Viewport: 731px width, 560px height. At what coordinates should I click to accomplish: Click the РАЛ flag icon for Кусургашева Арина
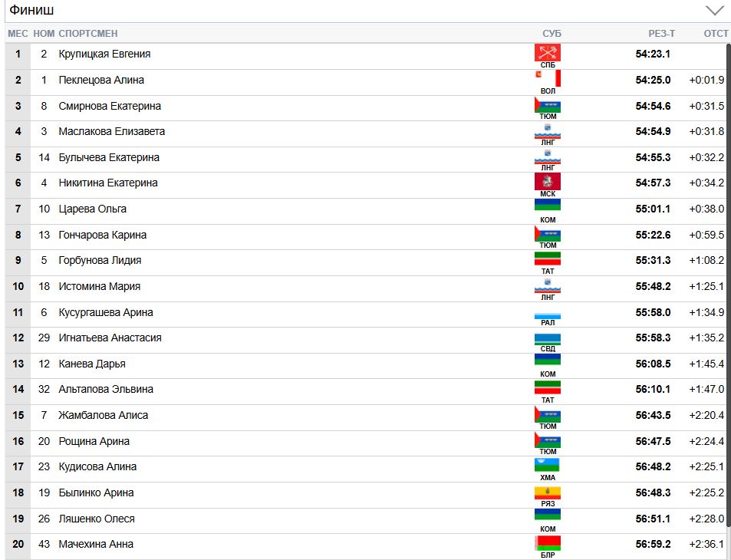[x=548, y=314]
